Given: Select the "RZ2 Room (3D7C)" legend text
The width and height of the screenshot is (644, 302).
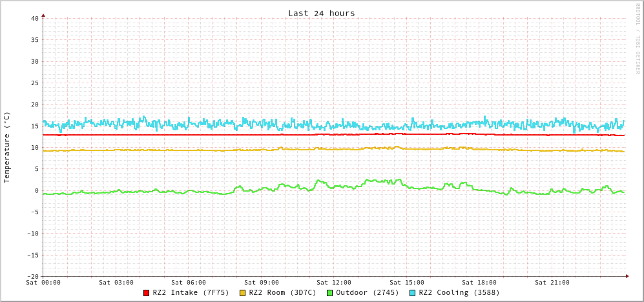Looking at the screenshot, I should click(282, 292).
